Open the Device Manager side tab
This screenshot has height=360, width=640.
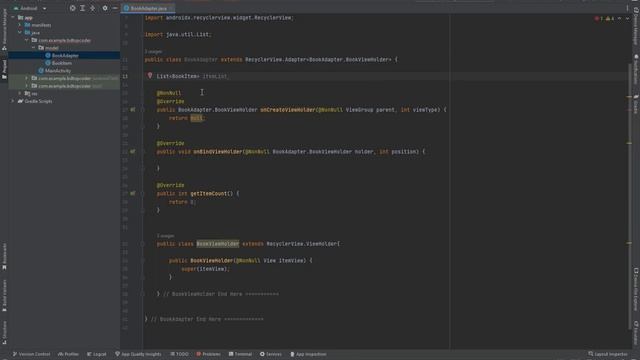click(636, 27)
